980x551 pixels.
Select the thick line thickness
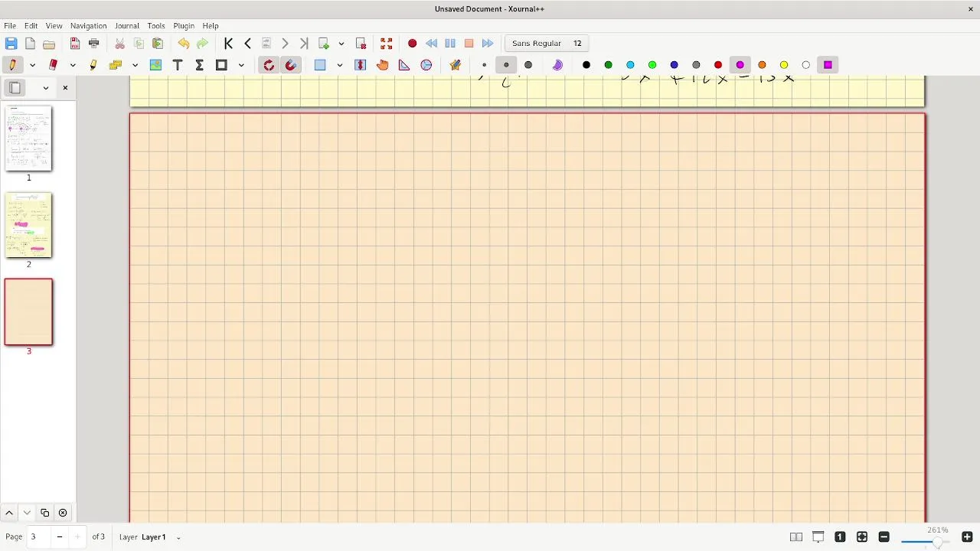[528, 65]
